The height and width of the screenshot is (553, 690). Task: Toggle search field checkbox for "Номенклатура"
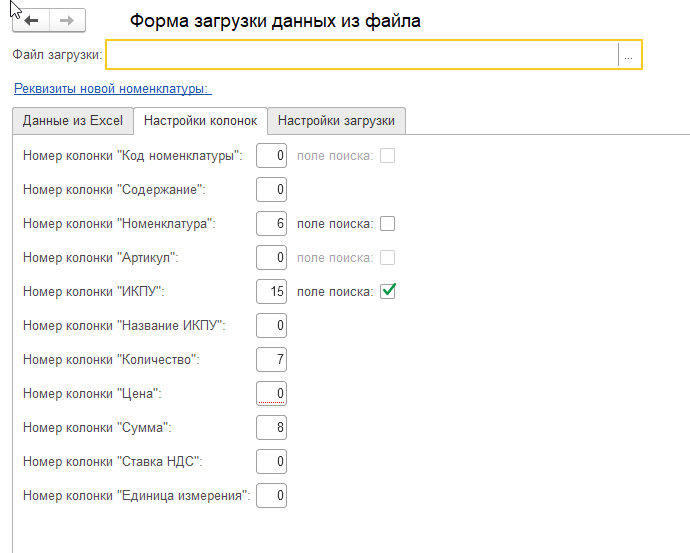(388, 223)
